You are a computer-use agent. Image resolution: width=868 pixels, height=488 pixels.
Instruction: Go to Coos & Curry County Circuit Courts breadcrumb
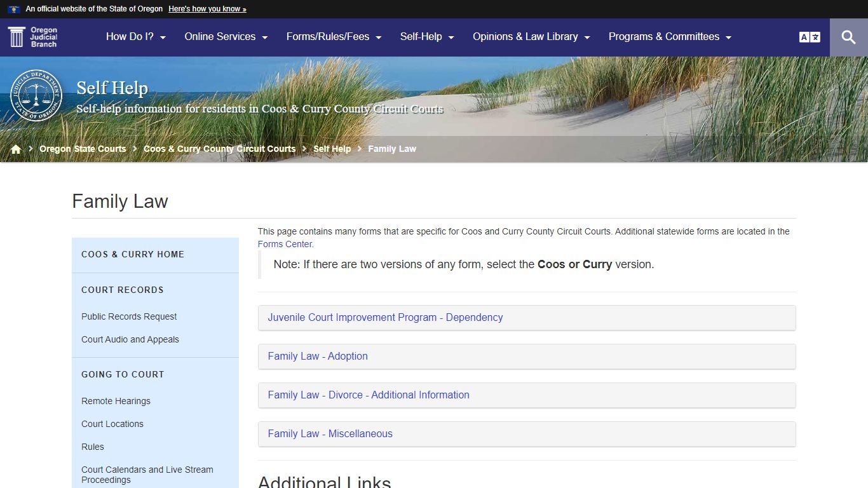(x=219, y=149)
